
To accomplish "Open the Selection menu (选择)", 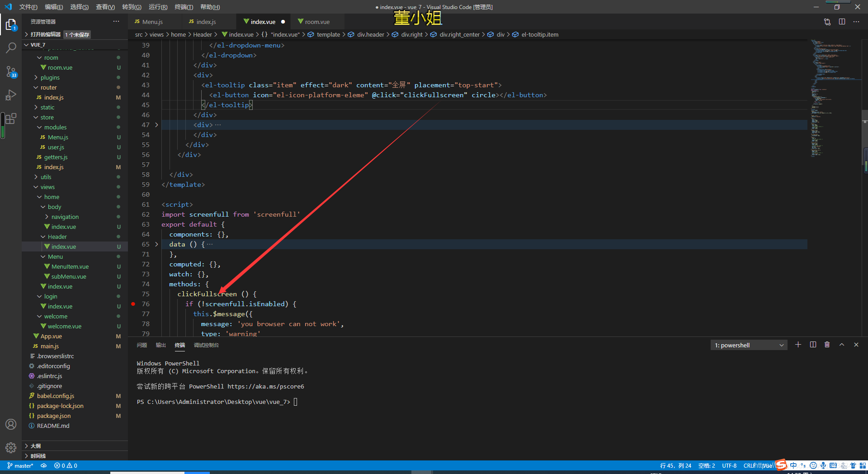I will [80, 7].
